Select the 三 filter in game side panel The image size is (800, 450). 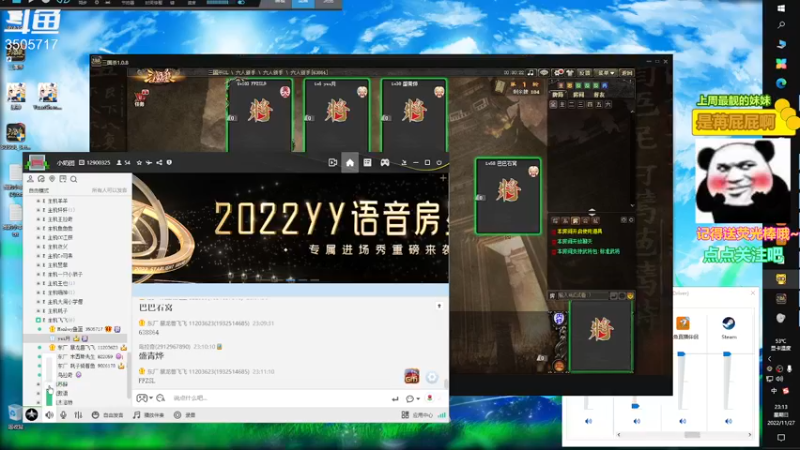(x=581, y=105)
